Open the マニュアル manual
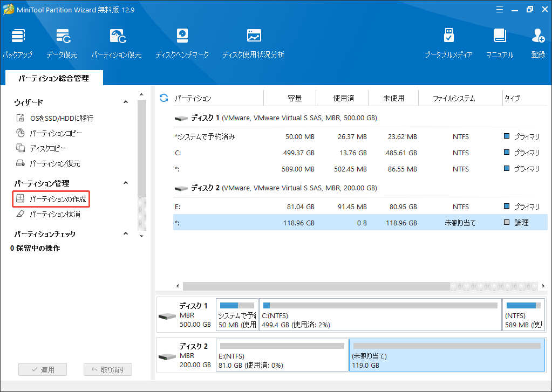 pos(500,43)
